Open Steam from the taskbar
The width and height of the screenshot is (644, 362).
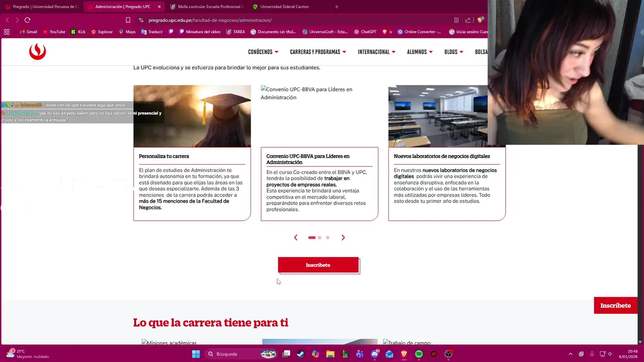301,354
